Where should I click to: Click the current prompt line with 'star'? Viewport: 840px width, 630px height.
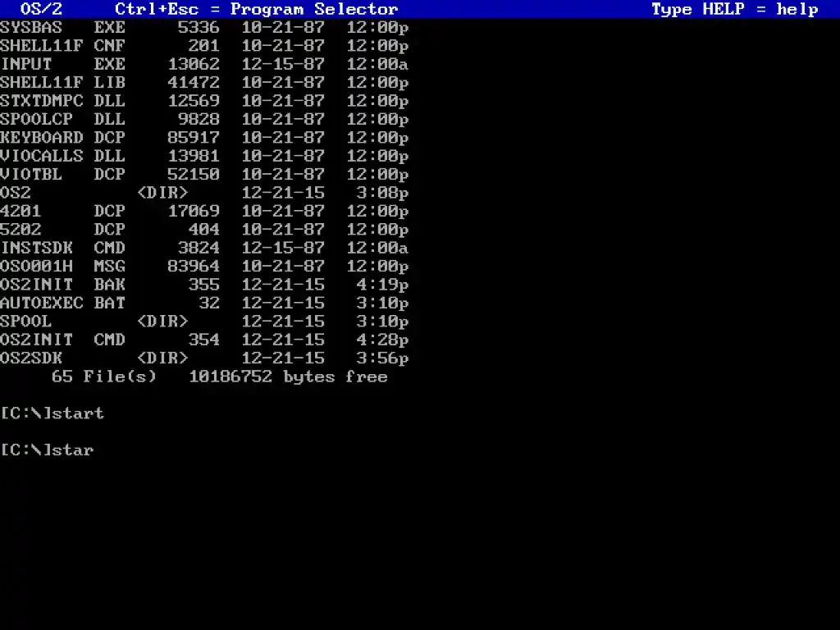47,450
